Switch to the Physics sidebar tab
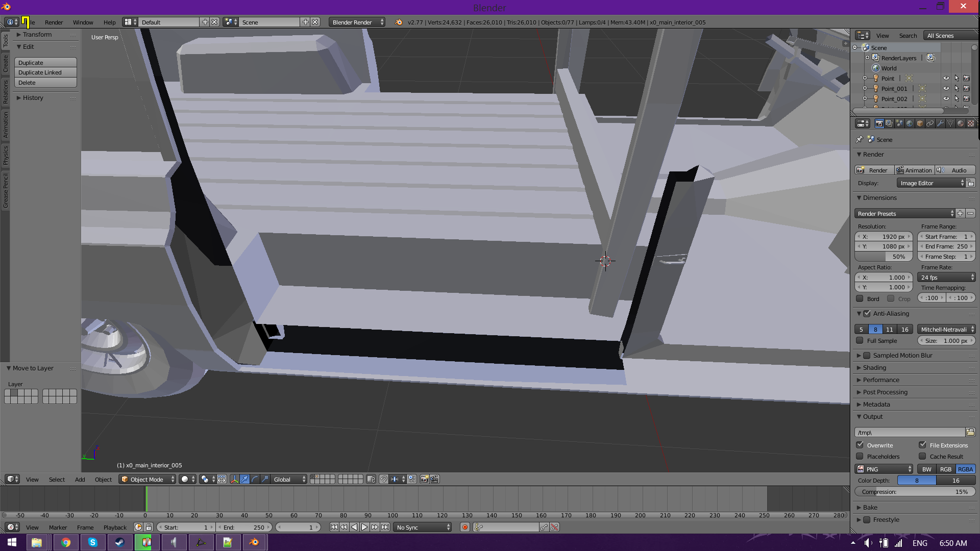 pyautogui.click(x=6, y=155)
